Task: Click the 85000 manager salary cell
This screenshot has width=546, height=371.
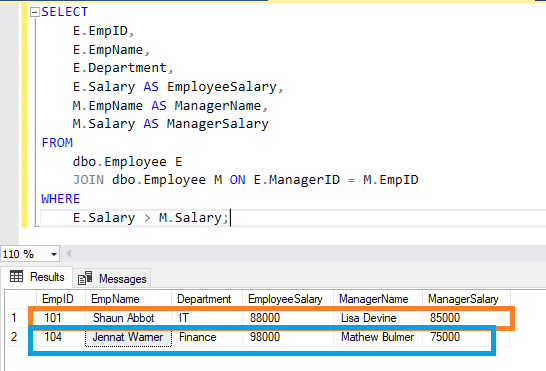Action: [466, 318]
